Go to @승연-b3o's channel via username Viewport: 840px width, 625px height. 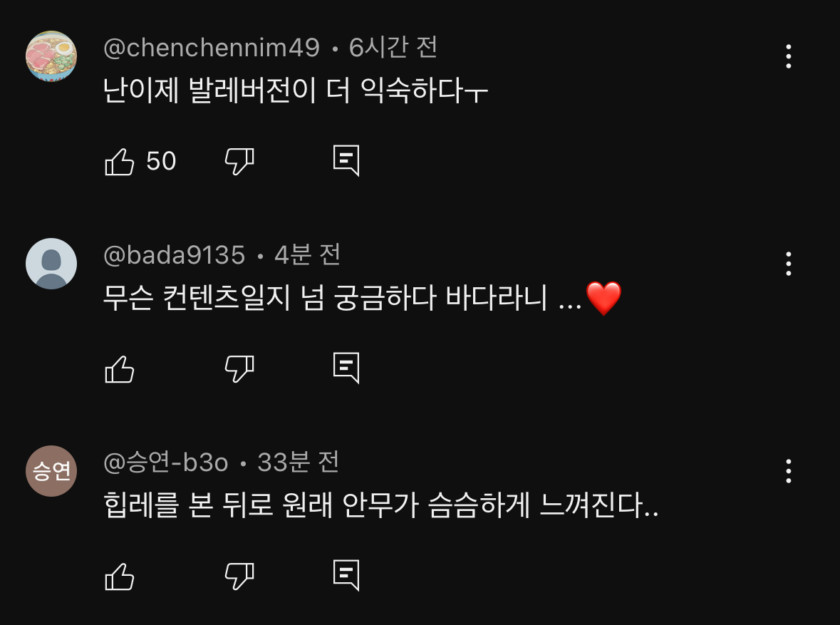pyautogui.click(x=166, y=463)
